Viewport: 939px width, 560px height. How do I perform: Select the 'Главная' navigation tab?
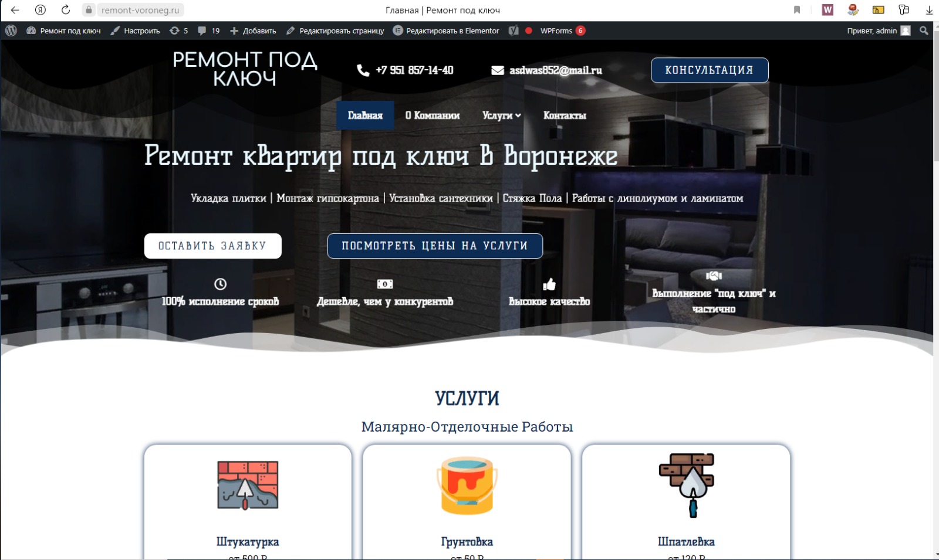point(365,116)
